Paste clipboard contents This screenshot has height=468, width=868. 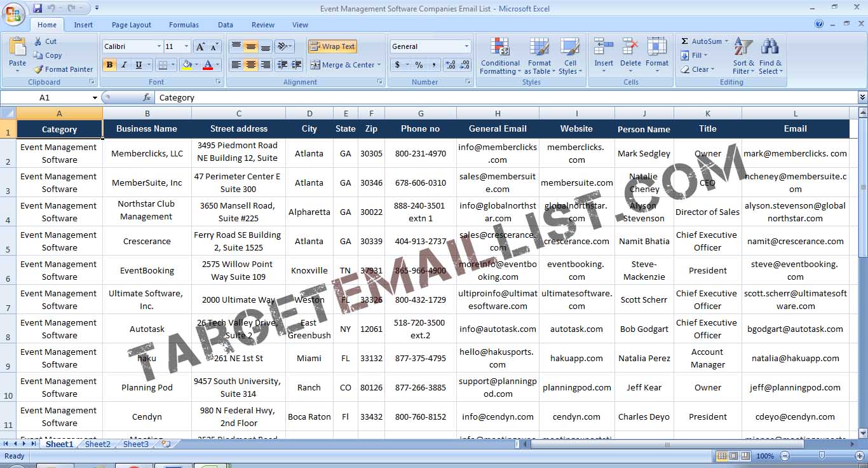[x=17, y=54]
